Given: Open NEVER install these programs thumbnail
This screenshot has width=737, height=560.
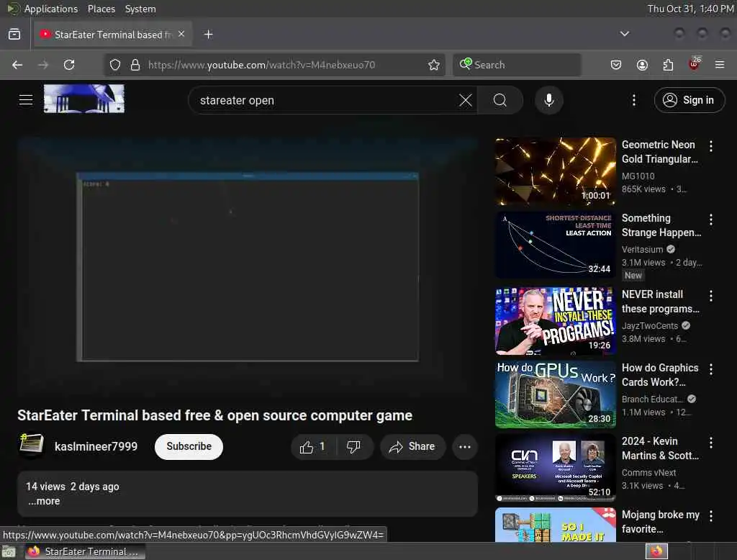Looking at the screenshot, I should click(555, 321).
